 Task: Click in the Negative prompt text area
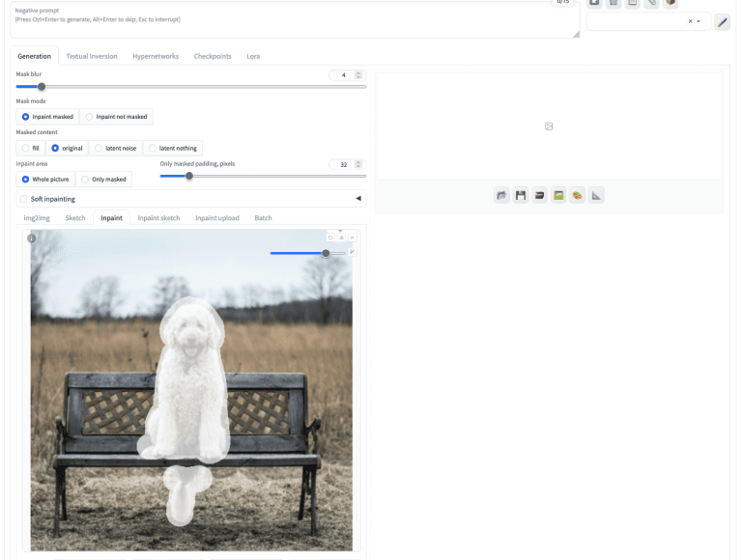(290, 21)
